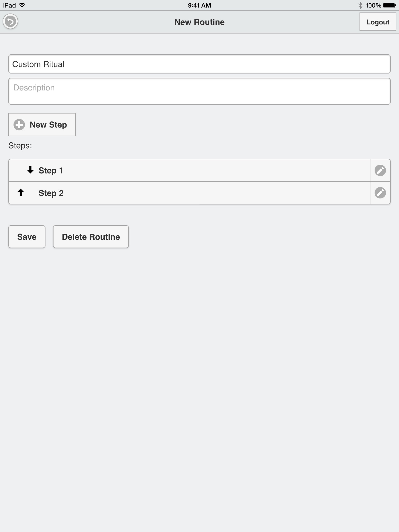Move Step 2 up with arrow

[x=21, y=192]
